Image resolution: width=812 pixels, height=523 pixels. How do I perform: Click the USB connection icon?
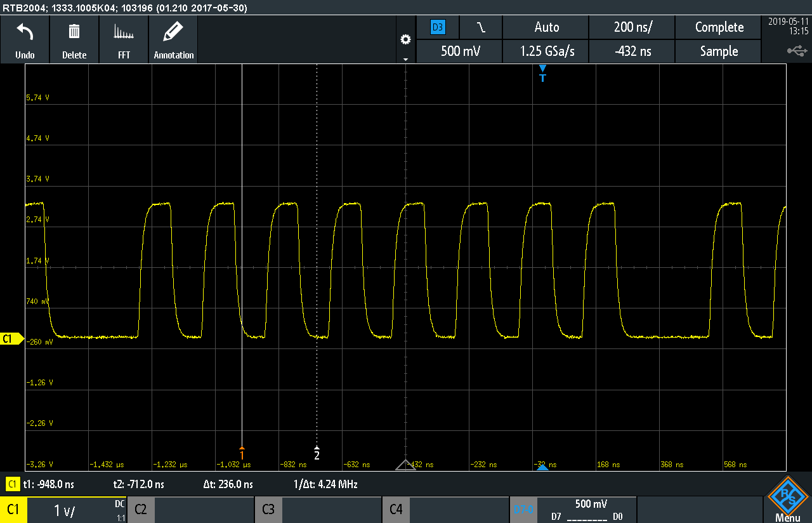pyautogui.click(x=797, y=51)
